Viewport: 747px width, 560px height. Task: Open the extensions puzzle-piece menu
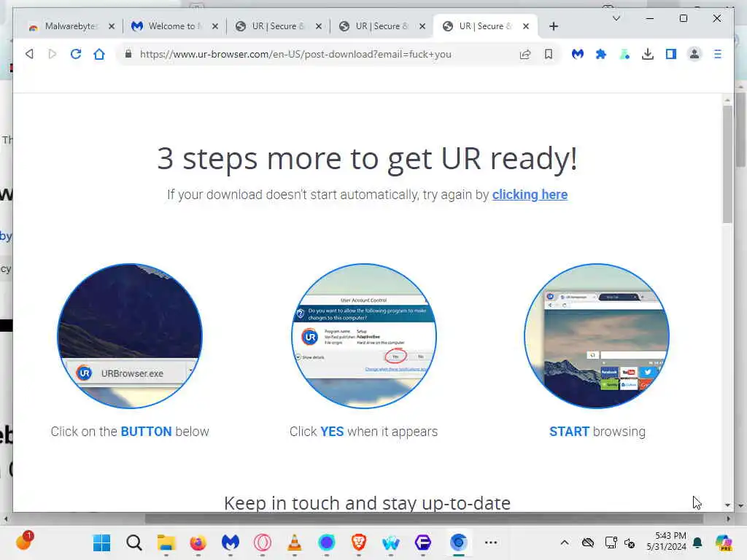tap(601, 54)
